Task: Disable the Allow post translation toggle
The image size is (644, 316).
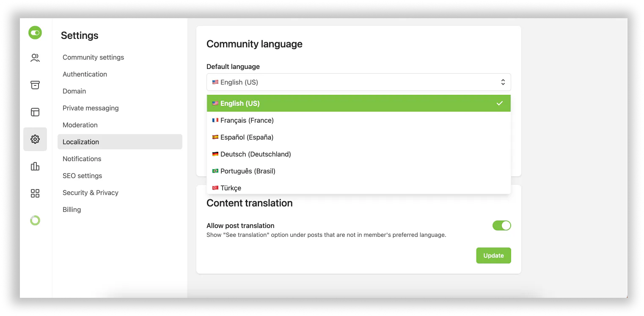Action: [x=501, y=225]
